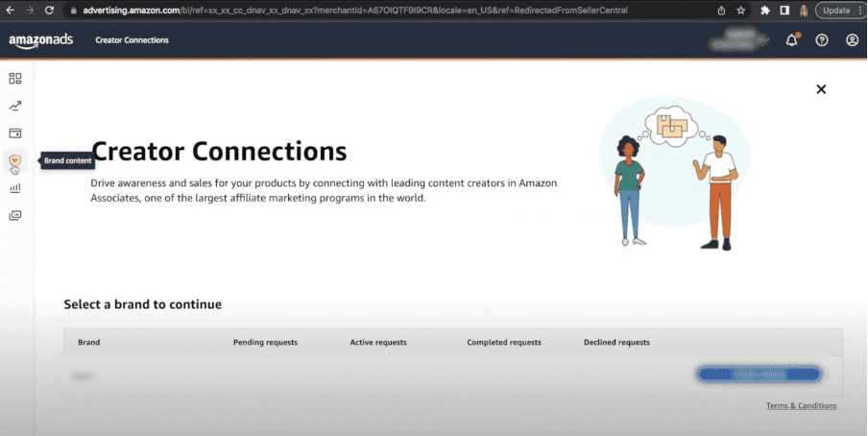Image resolution: width=868 pixels, height=436 pixels.
Task: Click the image library icon in sidebar
Action: 14,215
